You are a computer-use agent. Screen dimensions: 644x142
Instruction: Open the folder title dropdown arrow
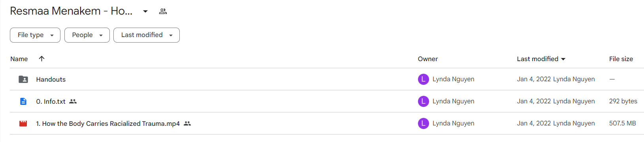(145, 11)
